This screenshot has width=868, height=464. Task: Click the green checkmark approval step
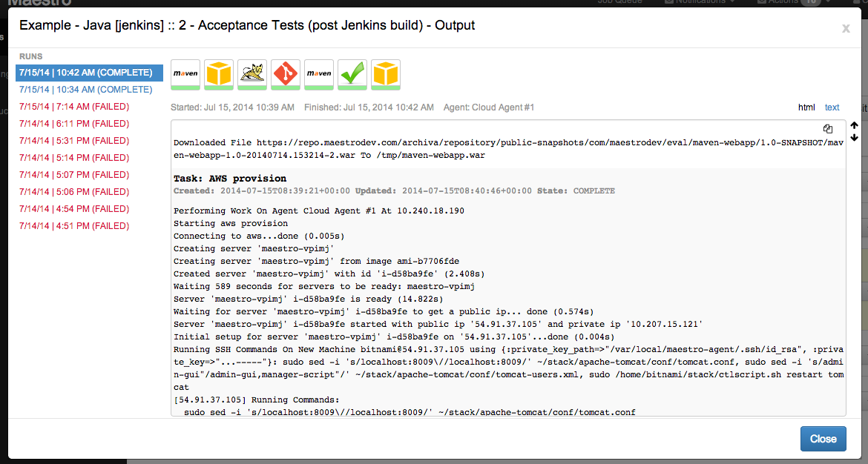click(352, 73)
